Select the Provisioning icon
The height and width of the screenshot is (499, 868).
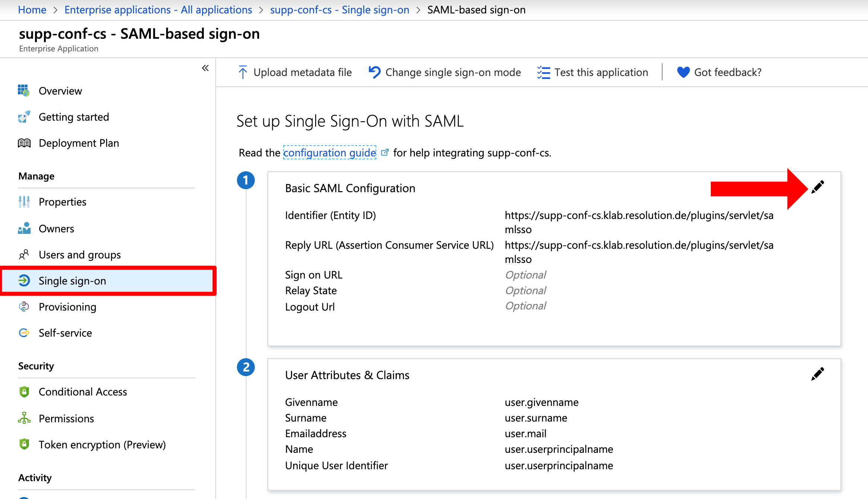pos(24,307)
